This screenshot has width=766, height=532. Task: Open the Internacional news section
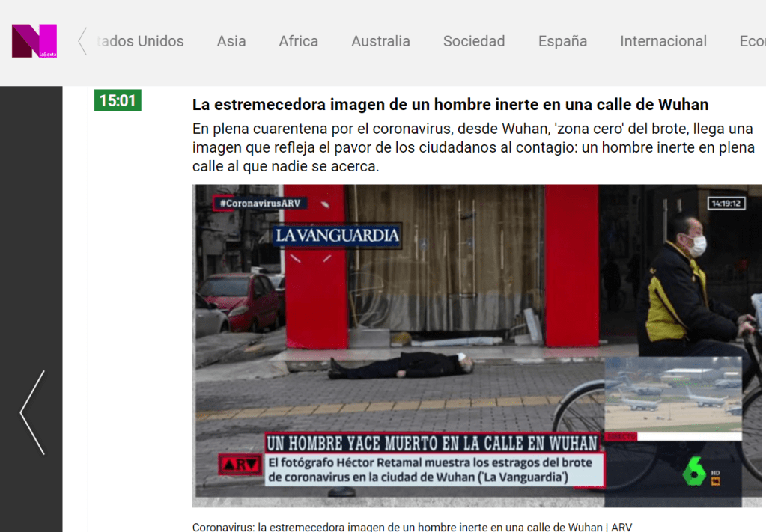pos(663,41)
